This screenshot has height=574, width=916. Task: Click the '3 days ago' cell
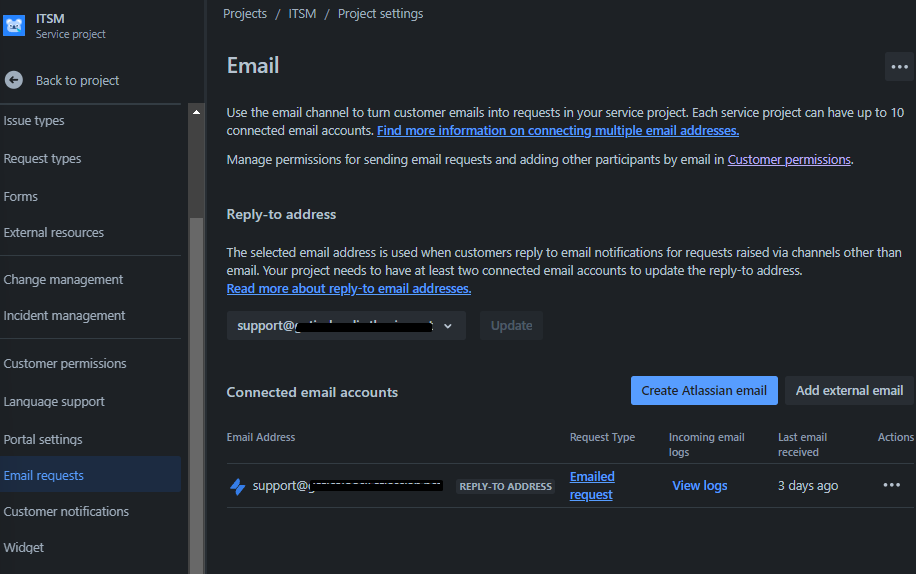pos(808,485)
